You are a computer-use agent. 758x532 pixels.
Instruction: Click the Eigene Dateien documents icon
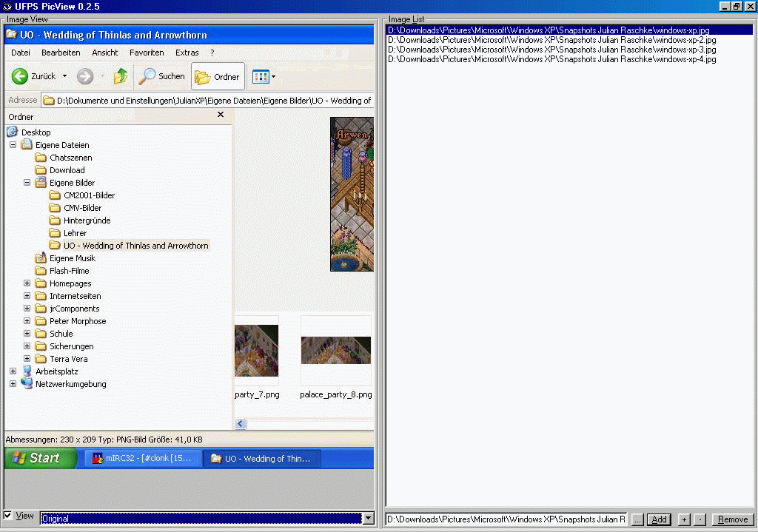pos(27,145)
